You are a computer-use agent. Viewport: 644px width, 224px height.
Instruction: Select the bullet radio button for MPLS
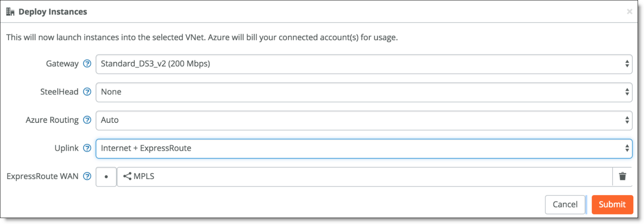[x=106, y=176]
